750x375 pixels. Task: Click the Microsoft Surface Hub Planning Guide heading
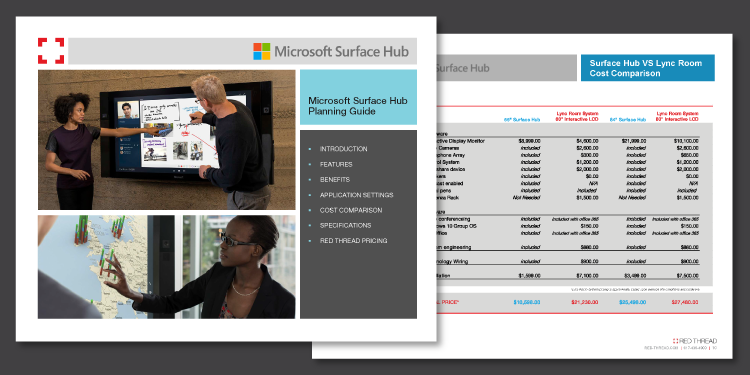tap(358, 106)
